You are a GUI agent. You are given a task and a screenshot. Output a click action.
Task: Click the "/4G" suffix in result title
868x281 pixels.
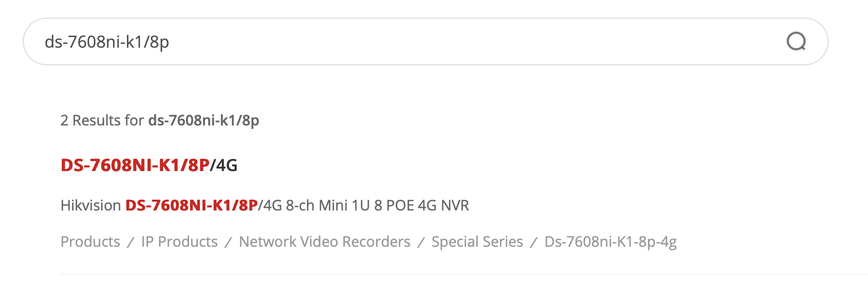point(224,165)
